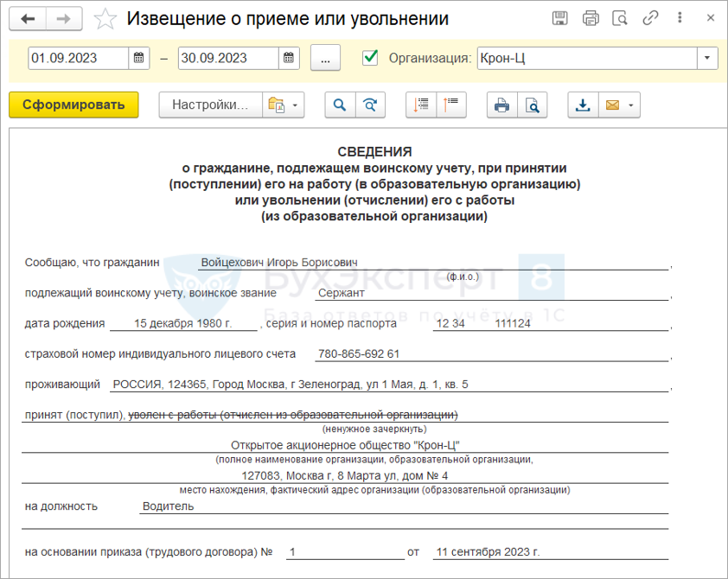Navigate back with left arrow
This screenshot has height=579, width=728.
point(28,18)
